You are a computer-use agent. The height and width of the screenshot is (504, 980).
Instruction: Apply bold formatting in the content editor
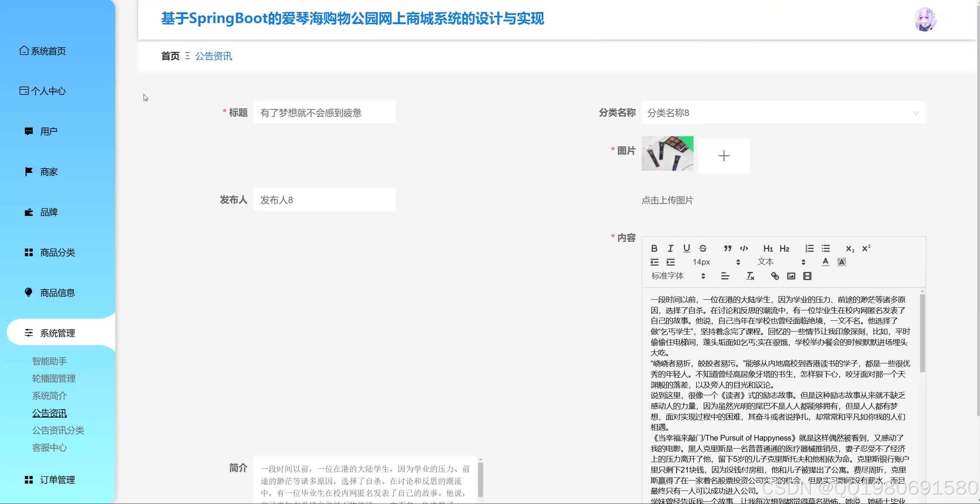pyautogui.click(x=655, y=248)
